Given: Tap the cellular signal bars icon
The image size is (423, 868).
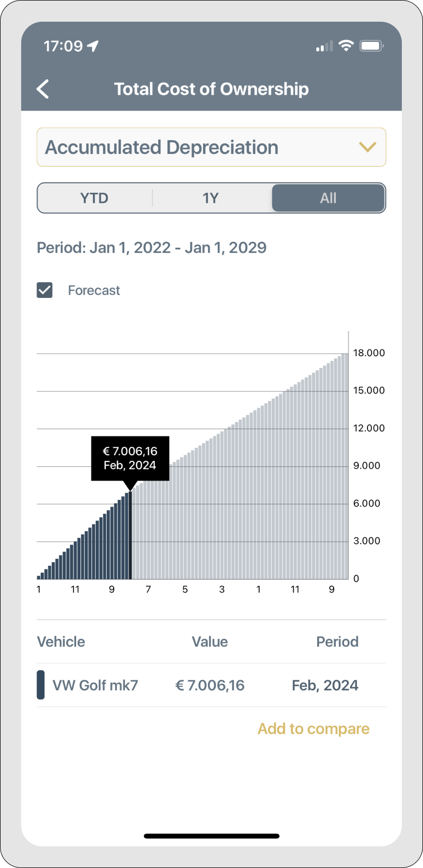Looking at the screenshot, I should click(324, 47).
